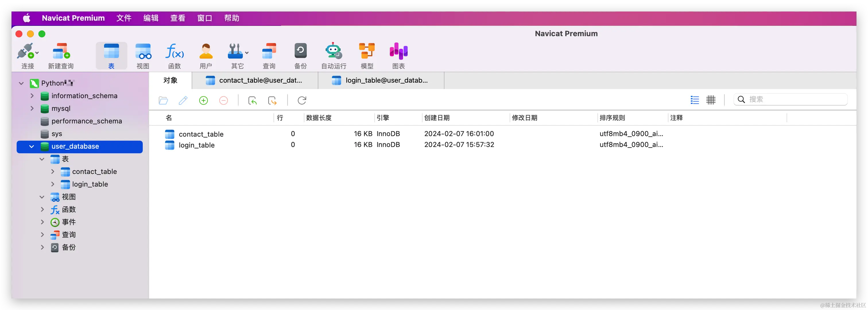Sort by the Comment (注释) column header
This screenshot has width=868, height=310.
coord(676,118)
